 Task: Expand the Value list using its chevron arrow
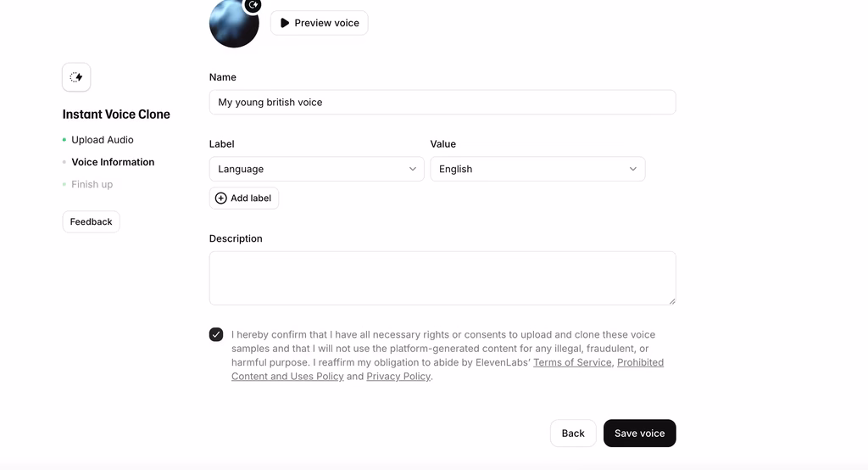point(632,169)
